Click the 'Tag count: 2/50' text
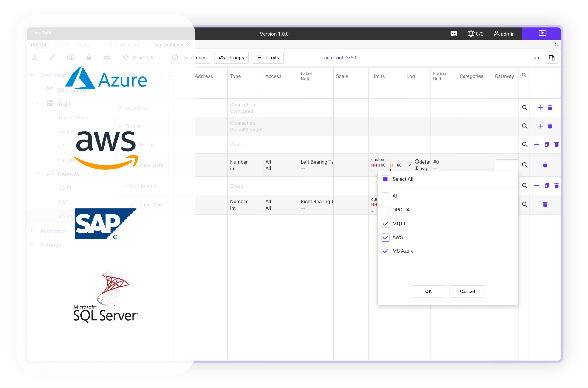The image size is (588, 388). (x=339, y=58)
